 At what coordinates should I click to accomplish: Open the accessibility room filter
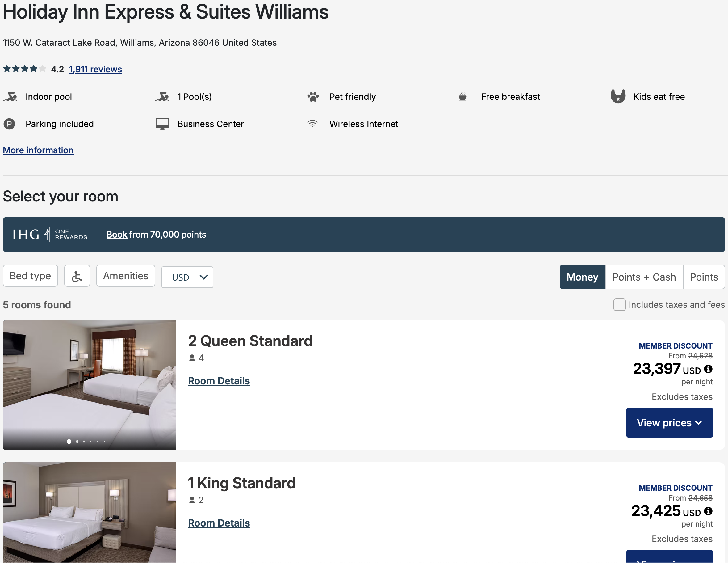[77, 276]
